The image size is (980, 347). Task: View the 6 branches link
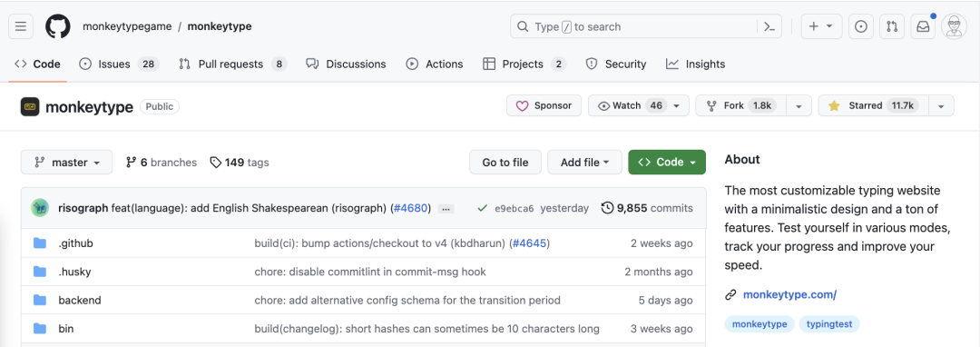[x=162, y=163]
